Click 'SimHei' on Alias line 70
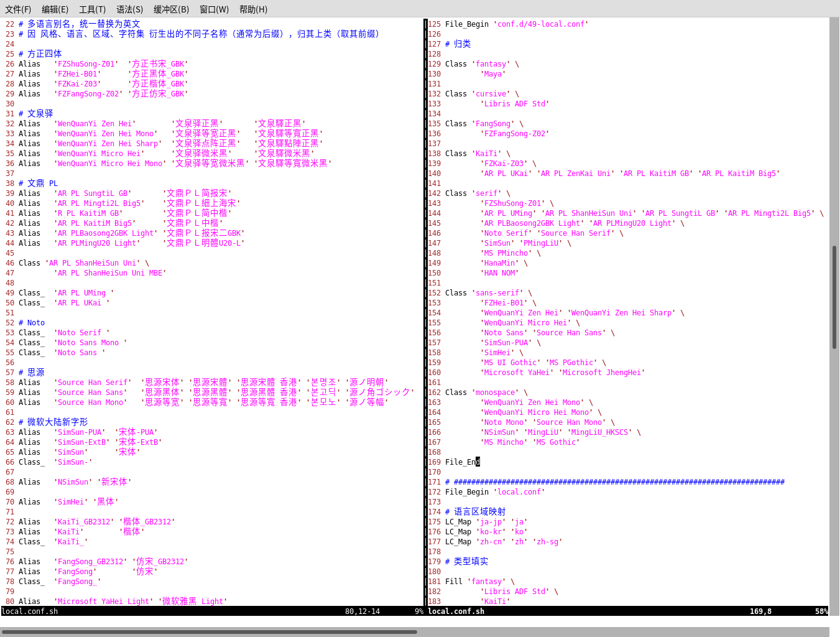The height and width of the screenshot is (637, 840). (x=71, y=502)
